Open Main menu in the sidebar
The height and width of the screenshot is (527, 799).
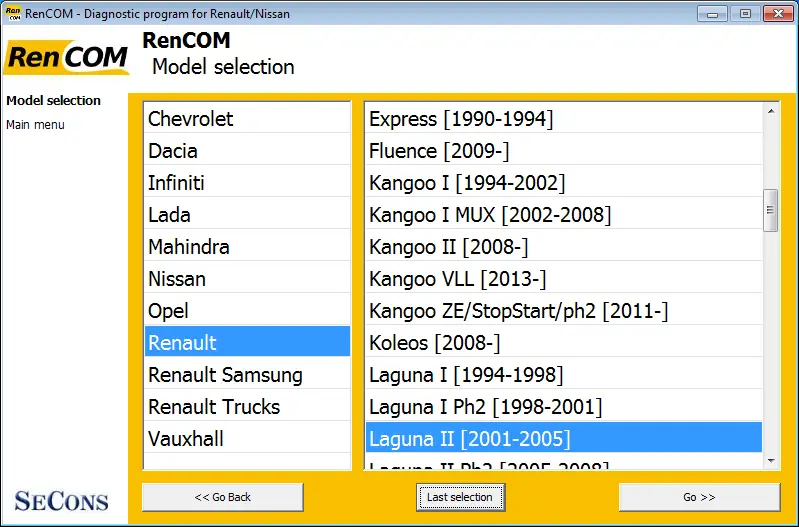coord(35,125)
